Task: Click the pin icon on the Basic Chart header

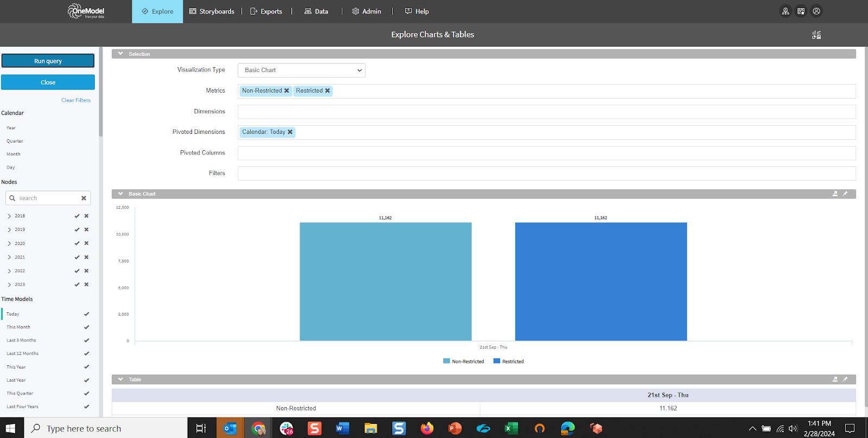Action: (845, 194)
